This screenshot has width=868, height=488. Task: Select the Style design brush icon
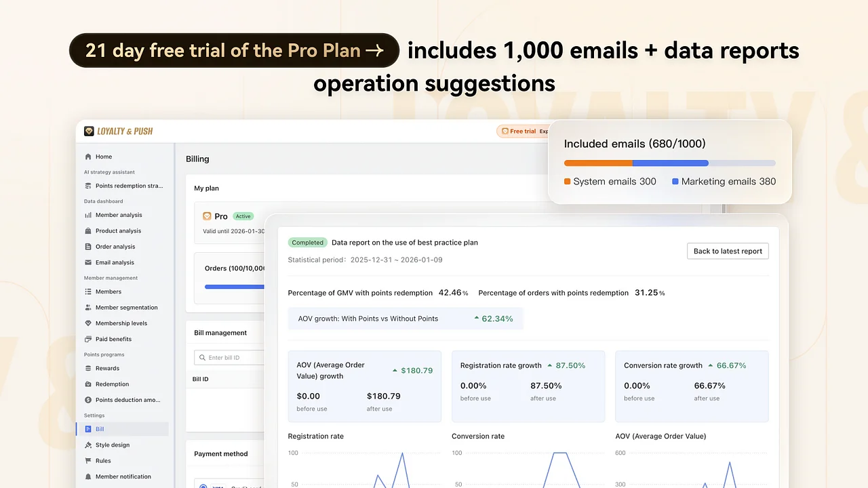(x=88, y=445)
